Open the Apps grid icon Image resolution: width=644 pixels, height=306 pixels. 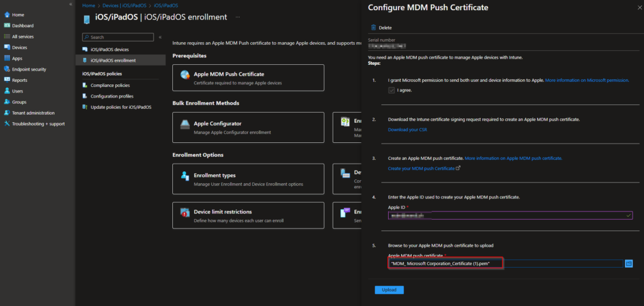point(7,59)
